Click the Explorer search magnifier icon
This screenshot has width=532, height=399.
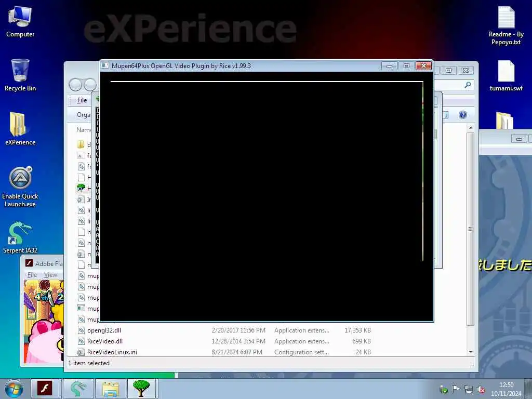[x=468, y=85]
